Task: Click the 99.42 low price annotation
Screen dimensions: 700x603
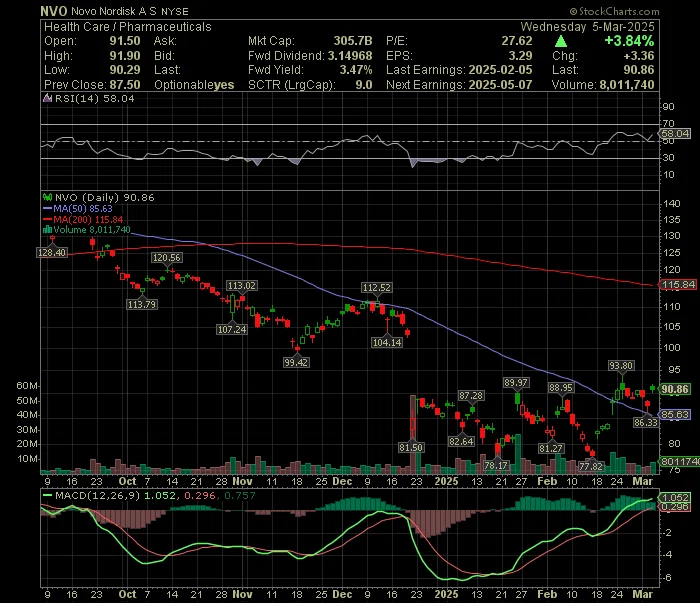Action: [x=296, y=362]
